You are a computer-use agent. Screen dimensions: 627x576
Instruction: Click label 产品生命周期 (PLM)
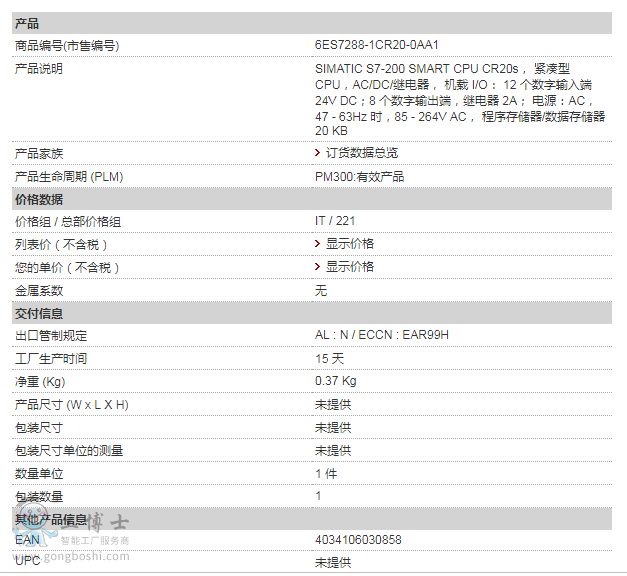(x=69, y=176)
